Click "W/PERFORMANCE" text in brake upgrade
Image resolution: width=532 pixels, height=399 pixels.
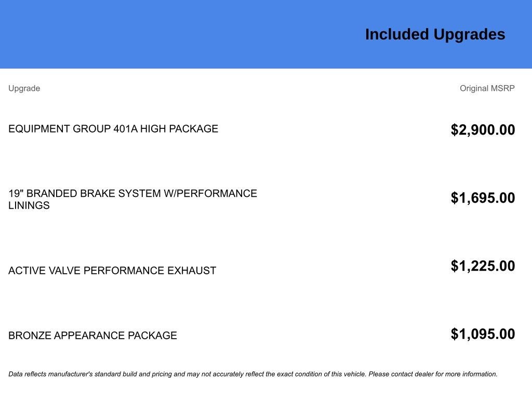[x=210, y=193]
